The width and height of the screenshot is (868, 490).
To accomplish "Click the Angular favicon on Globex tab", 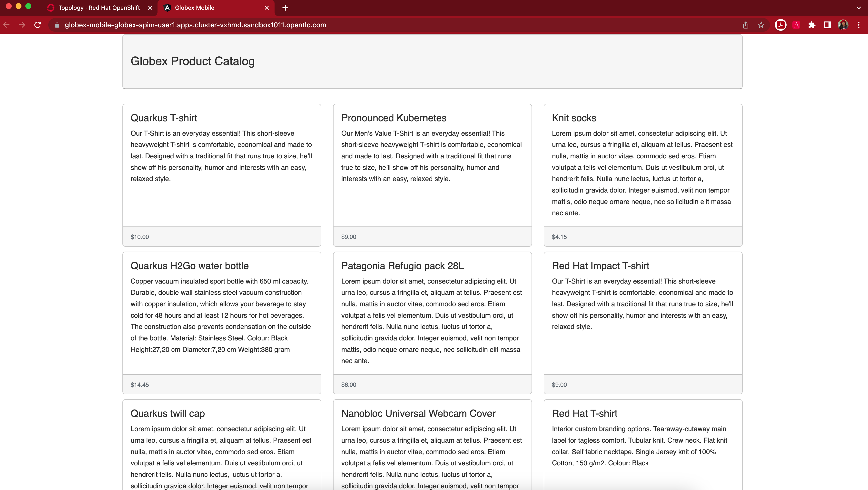I will [167, 8].
